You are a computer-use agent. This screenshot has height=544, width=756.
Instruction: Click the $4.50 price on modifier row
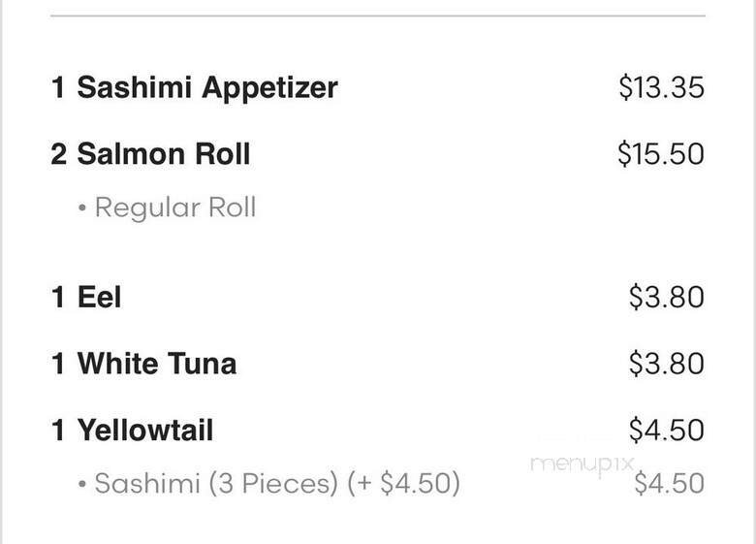669,483
